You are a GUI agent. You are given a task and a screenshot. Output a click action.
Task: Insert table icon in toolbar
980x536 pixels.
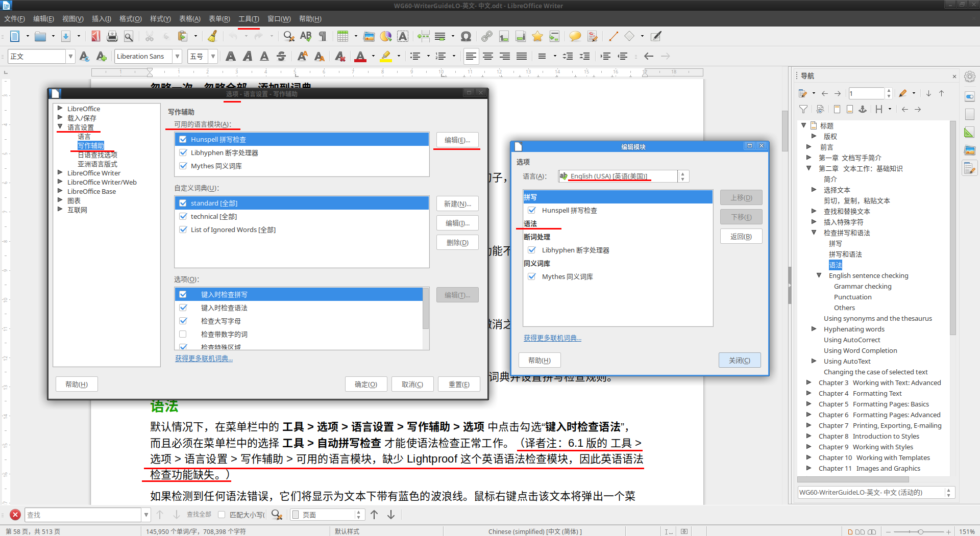(x=343, y=36)
